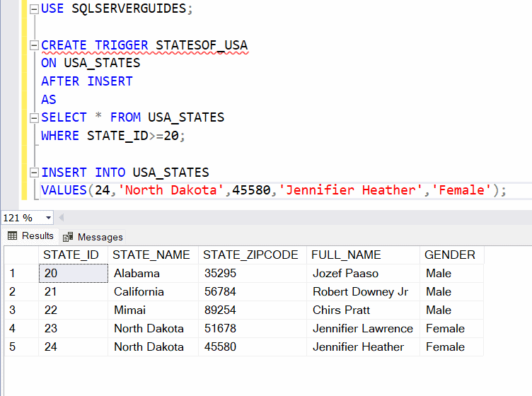532x396 pixels.
Task: Click the zipcode cell 89254
Action: (253, 310)
